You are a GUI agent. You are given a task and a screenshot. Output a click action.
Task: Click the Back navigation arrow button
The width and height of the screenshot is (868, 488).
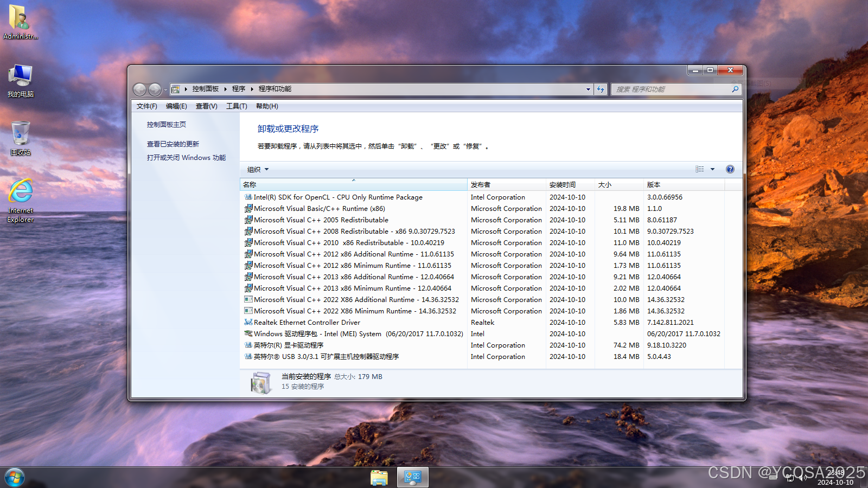[139, 89]
